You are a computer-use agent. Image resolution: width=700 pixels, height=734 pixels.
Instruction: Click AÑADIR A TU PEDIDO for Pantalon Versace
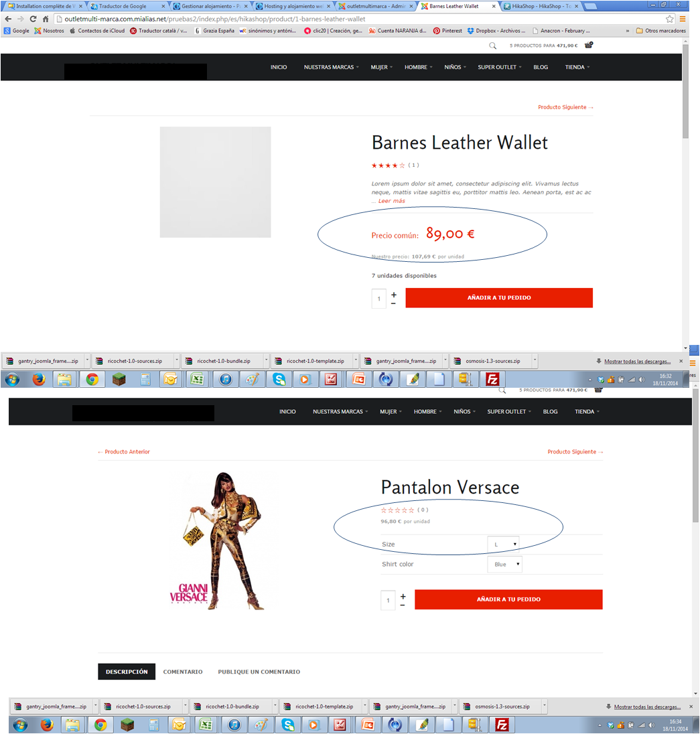[508, 599]
